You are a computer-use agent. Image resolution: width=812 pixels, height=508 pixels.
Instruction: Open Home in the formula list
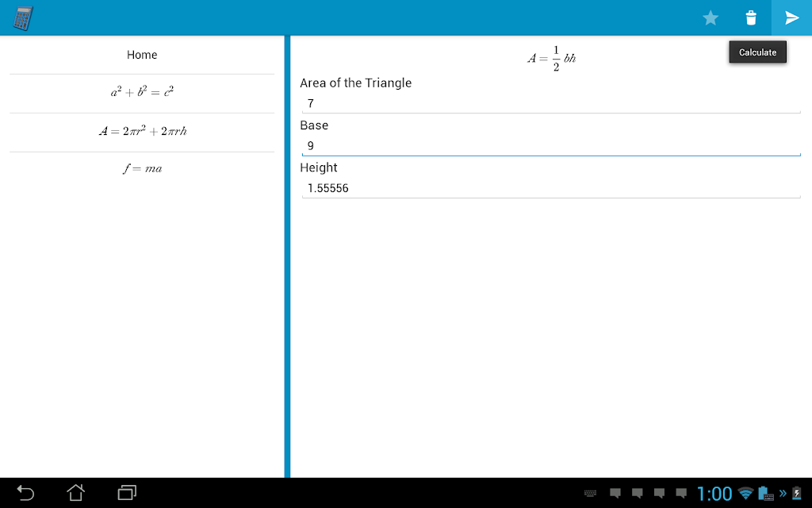click(142, 55)
